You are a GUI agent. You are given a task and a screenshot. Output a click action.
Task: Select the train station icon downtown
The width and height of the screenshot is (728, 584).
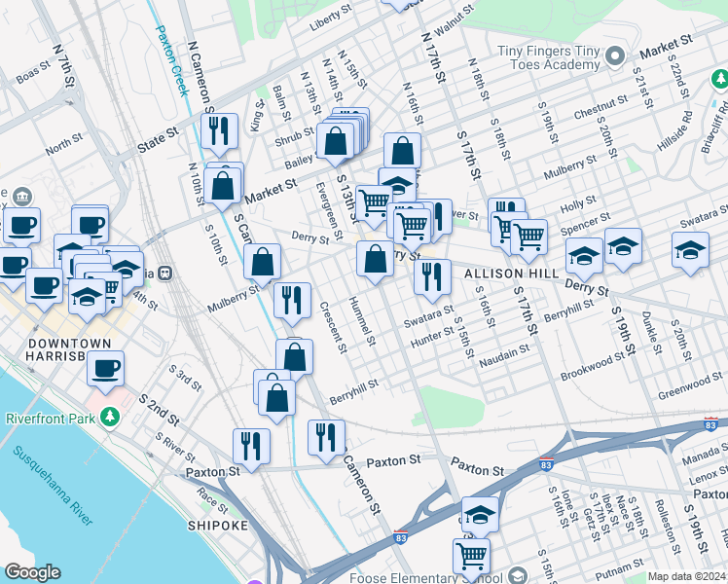(x=164, y=274)
